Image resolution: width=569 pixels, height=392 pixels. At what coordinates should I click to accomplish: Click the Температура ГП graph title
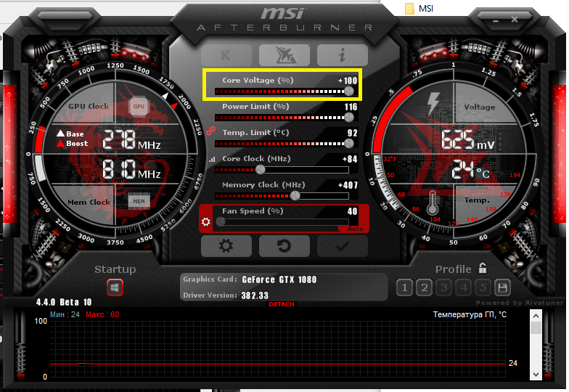click(470, 315)
